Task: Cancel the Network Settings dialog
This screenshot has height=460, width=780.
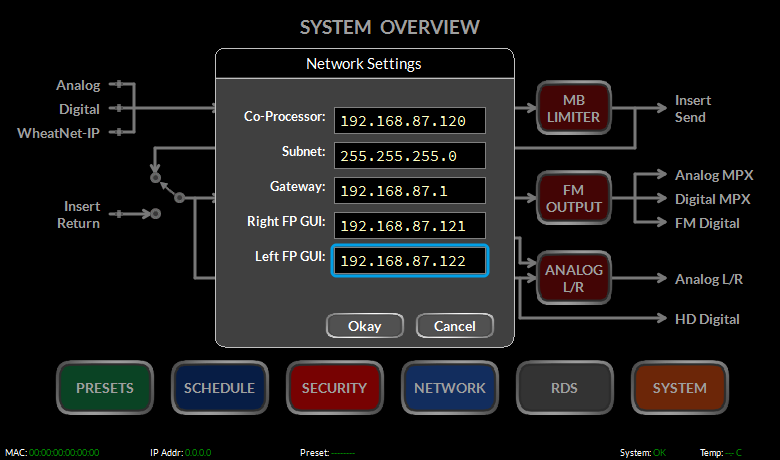Action: 455,326
